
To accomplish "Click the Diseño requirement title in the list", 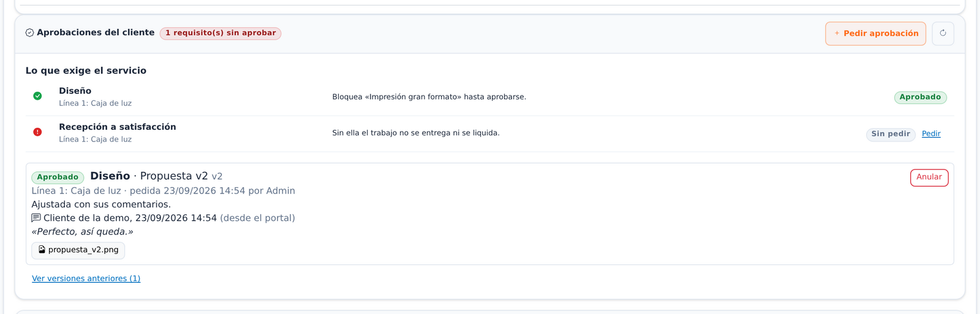I will click(x=75, y=91).
